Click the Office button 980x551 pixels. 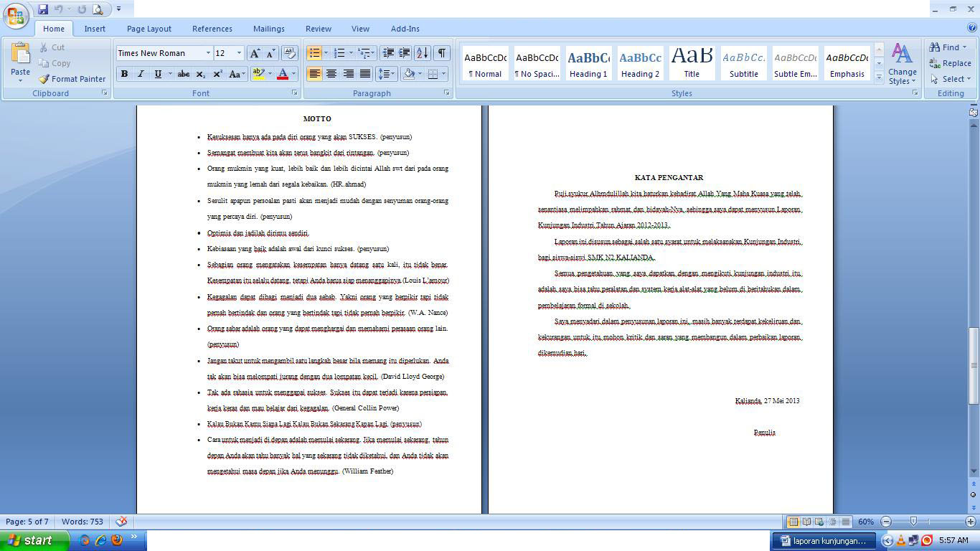pos(16,16)
